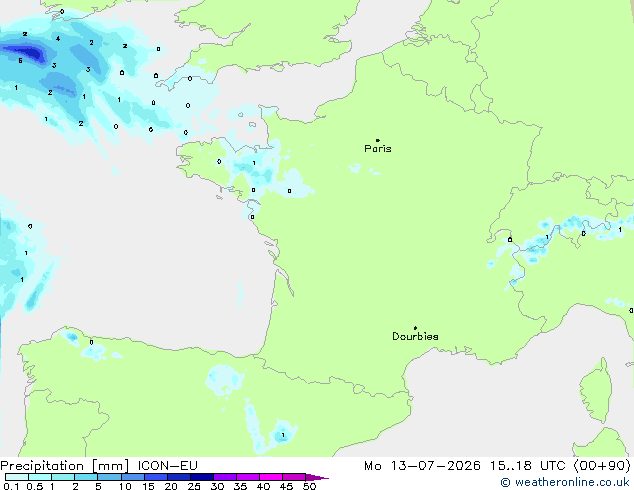Click the 'Precipitation [mm]' title text
Viewport: 634px width, 490px height.
pos(65,466)
